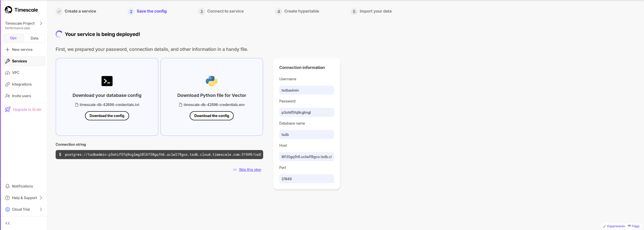The image size is (644, 230).
Task: Click the Upgrade to Scale rocket
Action: 8,109
